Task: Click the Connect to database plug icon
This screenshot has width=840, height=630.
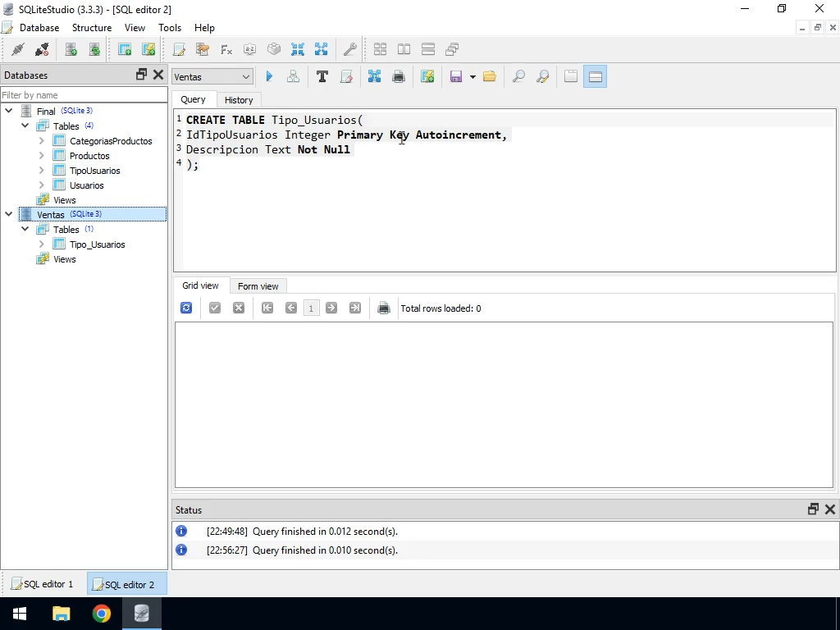Action: 18,49
